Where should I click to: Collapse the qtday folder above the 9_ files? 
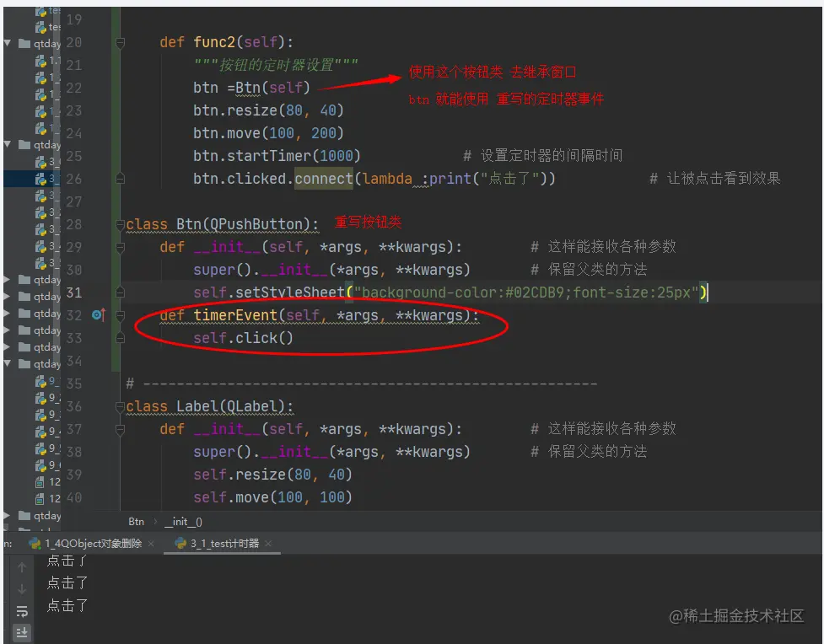[8, 363]
